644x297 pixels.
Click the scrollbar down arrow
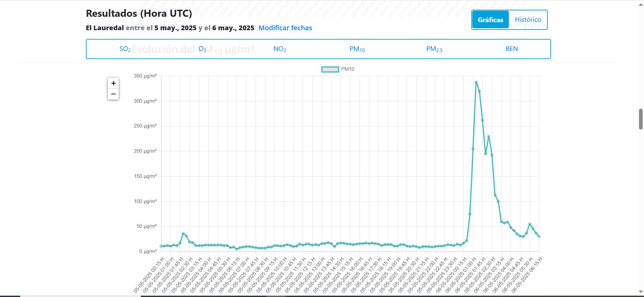point(641,292)
